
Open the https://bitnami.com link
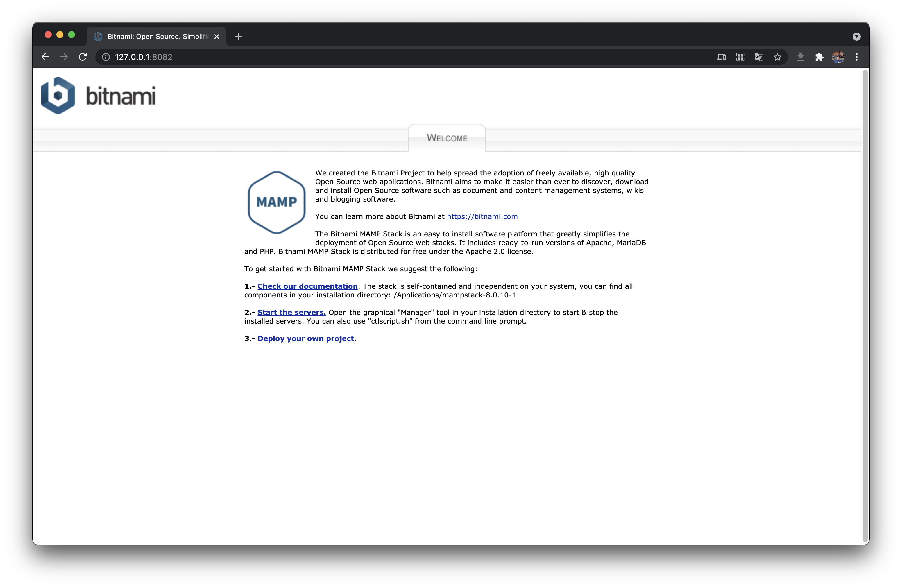(x=482, y=216)
